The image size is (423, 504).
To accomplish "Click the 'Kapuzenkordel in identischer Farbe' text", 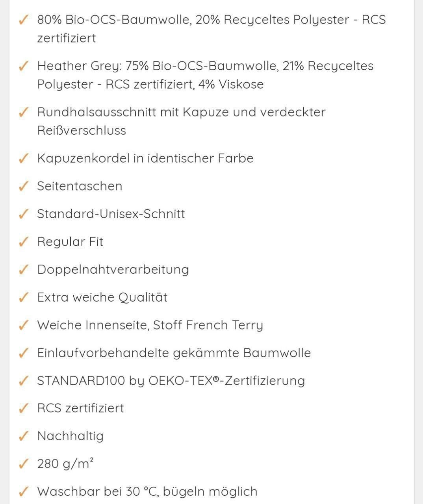I will 145,158.
